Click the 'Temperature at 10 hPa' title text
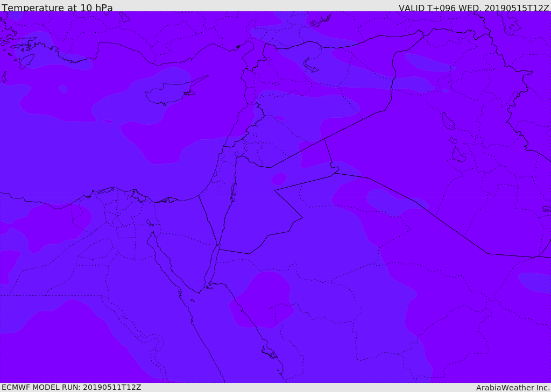 tap(57, 8)
